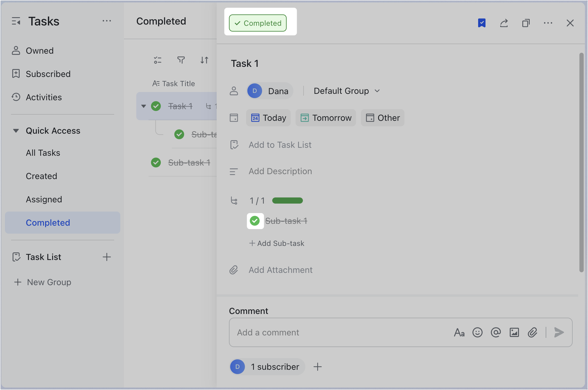Toggle the Completed status button
Image resolution: width=588 pixels, height=390 pixels.
point(258,23)
